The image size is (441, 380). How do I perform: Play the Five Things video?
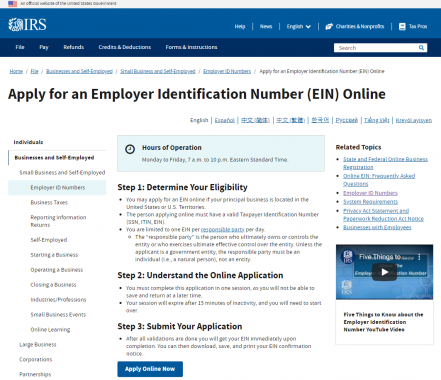(384, 272)
